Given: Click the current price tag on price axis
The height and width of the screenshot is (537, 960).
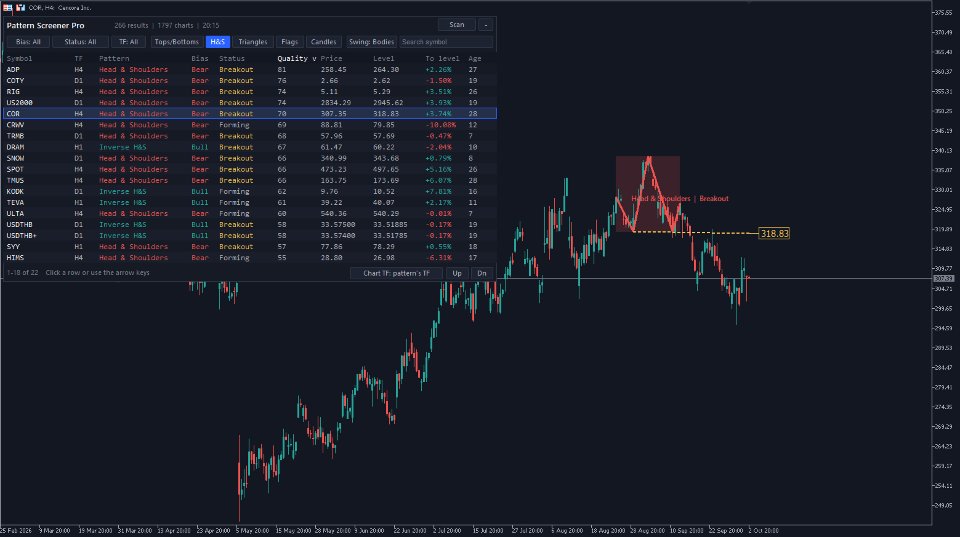Looking at the screenshot, I should coord(943,279).
